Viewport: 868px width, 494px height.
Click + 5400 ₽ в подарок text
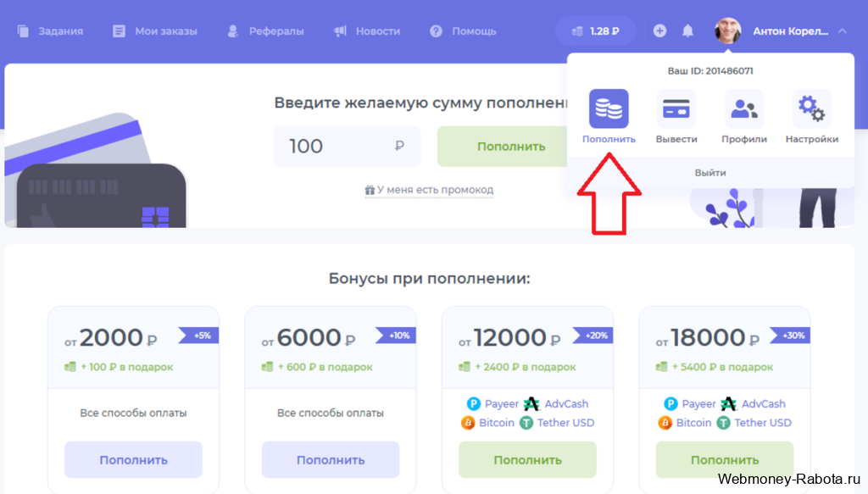[x=722, y=367]
